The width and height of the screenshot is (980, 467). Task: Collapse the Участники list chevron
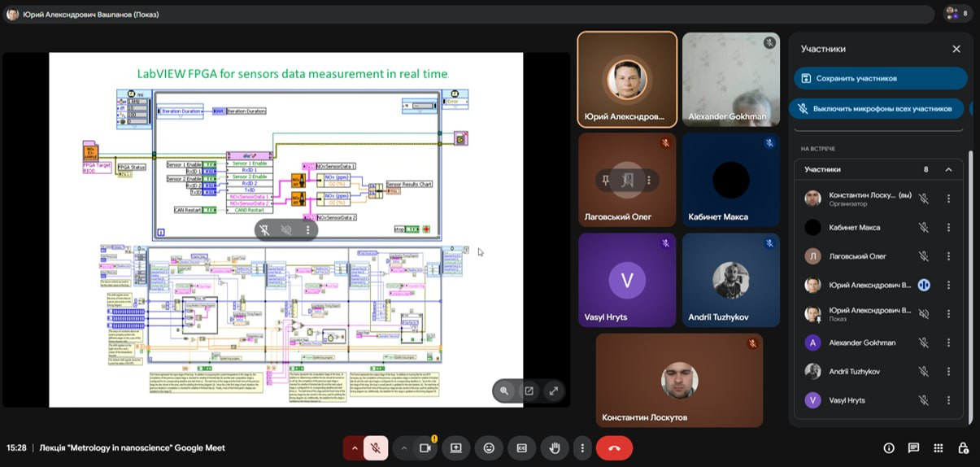coord(948,169)
